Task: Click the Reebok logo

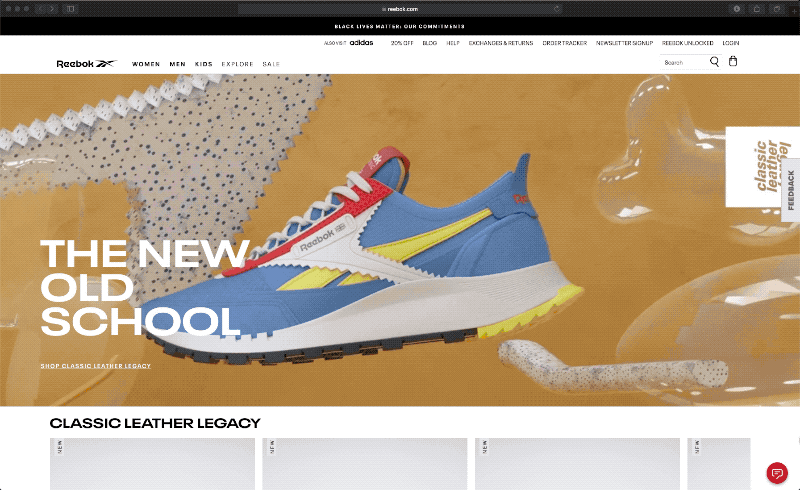Action: 87,64
